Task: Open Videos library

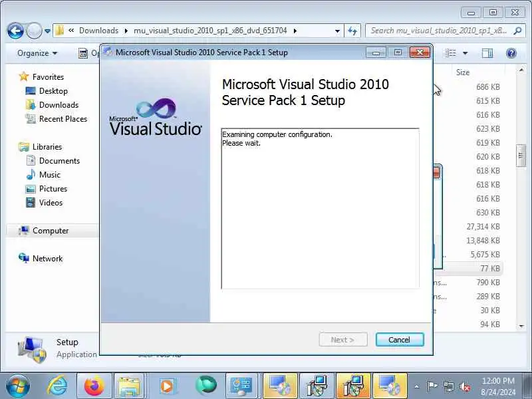Action: point(51,203)
